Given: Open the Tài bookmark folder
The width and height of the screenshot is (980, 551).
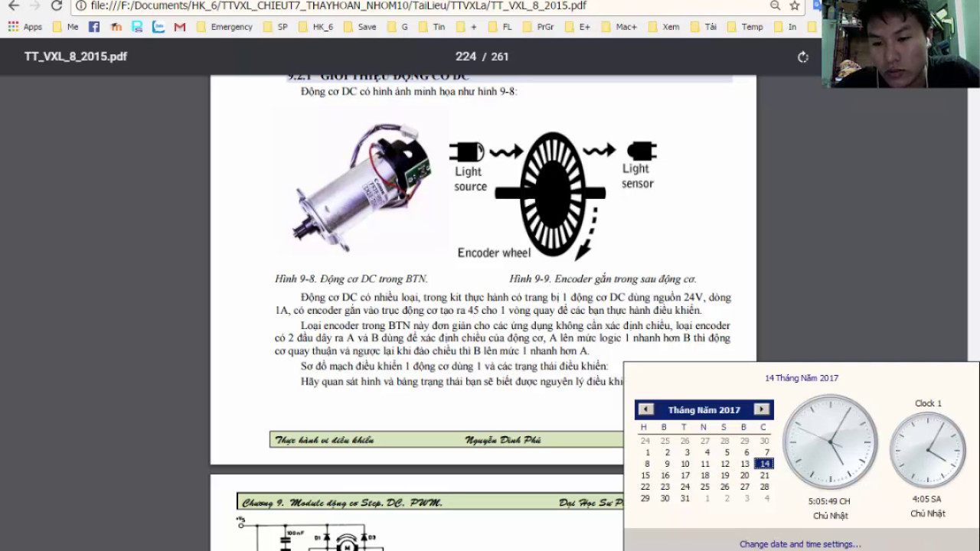Looking at the screenshot, I should point(704,27).
